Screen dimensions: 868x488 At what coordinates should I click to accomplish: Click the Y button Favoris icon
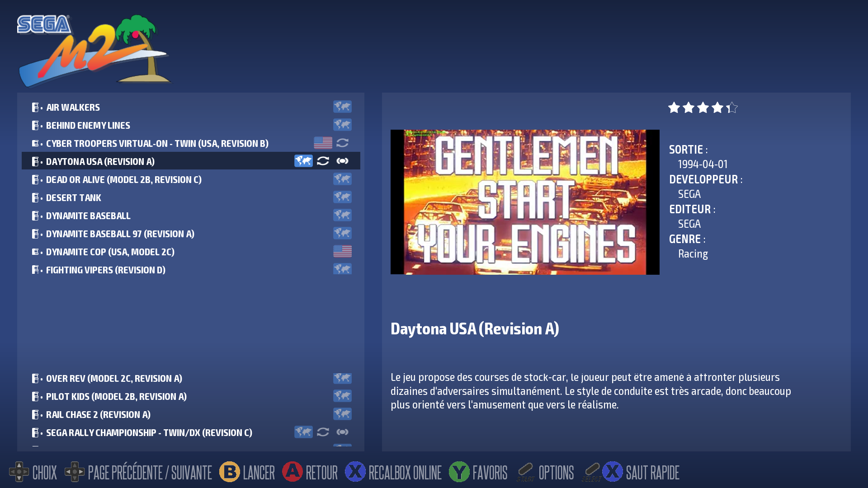pyautogui.click(x=459, y=472)
